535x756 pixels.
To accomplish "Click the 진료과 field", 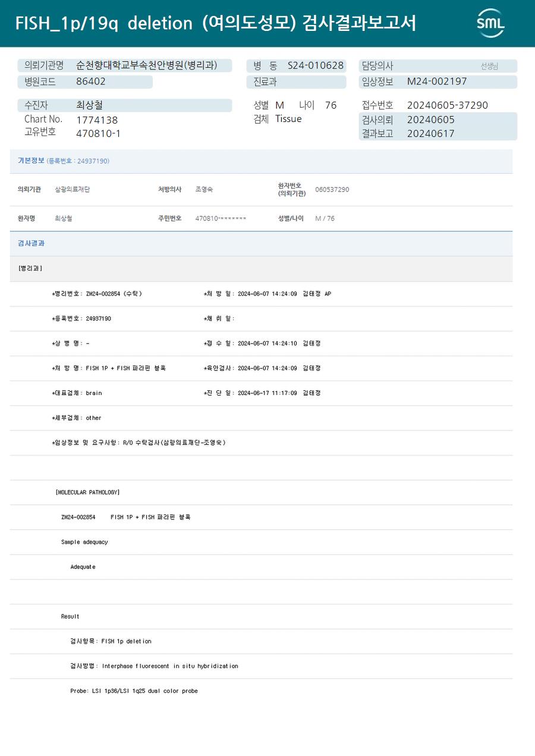I will pos(296,82).
